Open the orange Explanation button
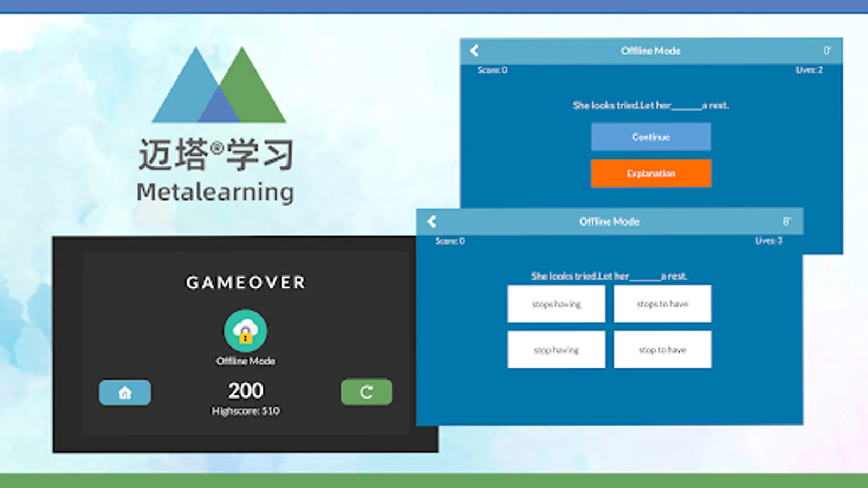 pyautogui.click(x=651, y=174)
